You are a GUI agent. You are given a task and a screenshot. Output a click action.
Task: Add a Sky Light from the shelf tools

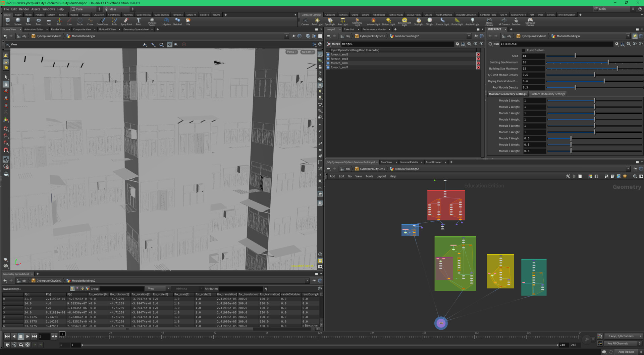(419, 21)
